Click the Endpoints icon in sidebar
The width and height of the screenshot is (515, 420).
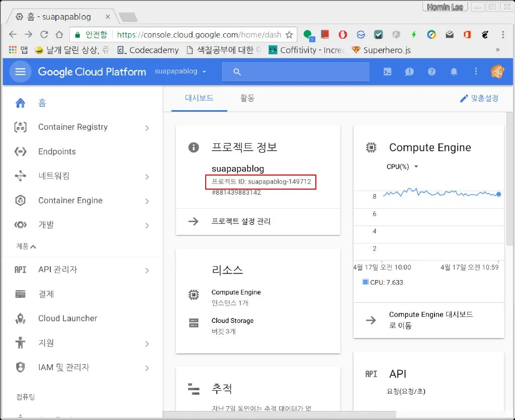tap(20, 151)
